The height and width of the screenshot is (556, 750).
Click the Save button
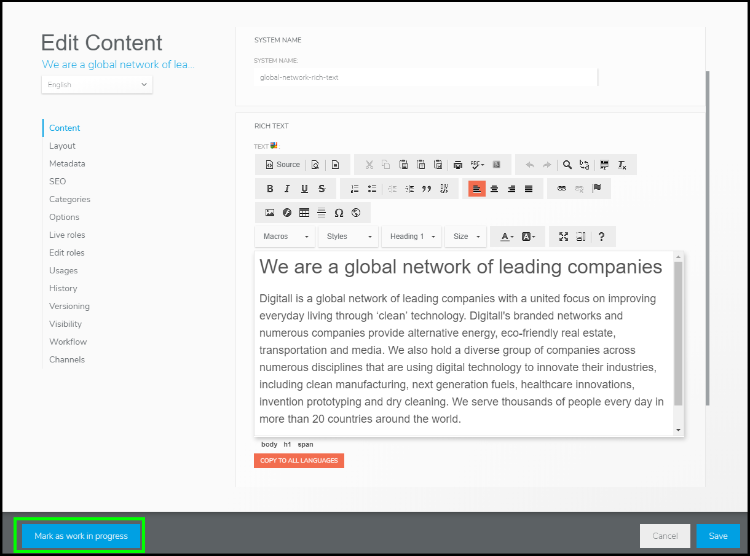tap(718, 536)
